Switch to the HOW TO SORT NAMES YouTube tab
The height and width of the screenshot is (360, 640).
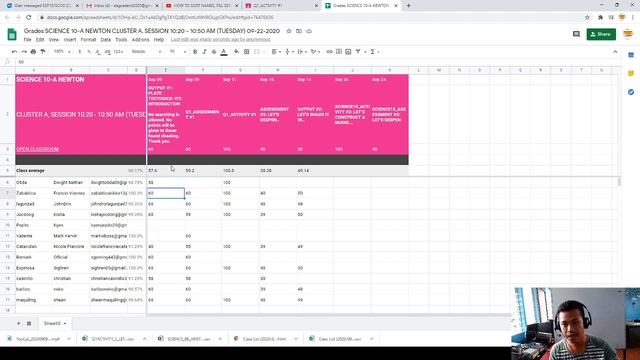(x=201, y=6)
